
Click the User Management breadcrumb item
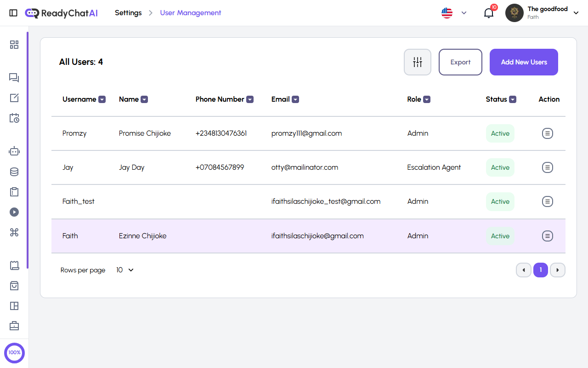click(x=191, y=13)
